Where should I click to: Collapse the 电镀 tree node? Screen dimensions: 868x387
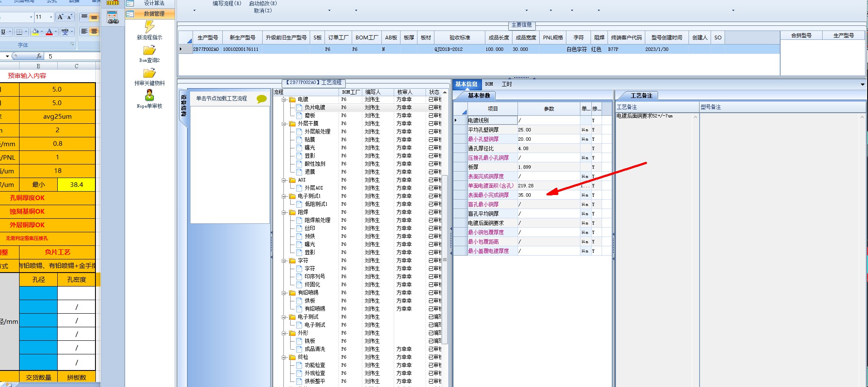[x=284, y=100]
